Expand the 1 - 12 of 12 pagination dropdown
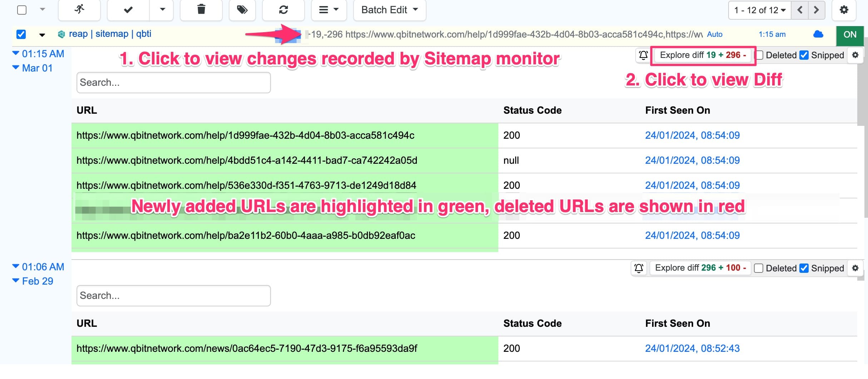Screen dimensions: 868x379 tap(759, 10)
